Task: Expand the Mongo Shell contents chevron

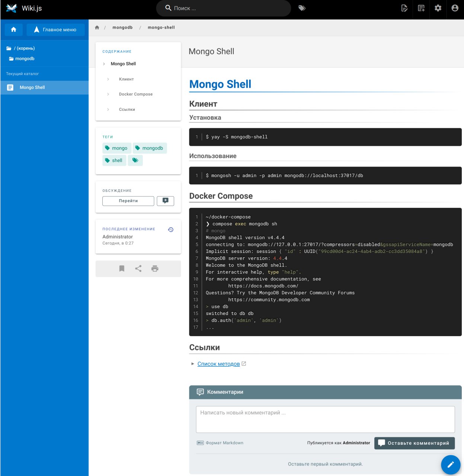Action: click(104, 64)
